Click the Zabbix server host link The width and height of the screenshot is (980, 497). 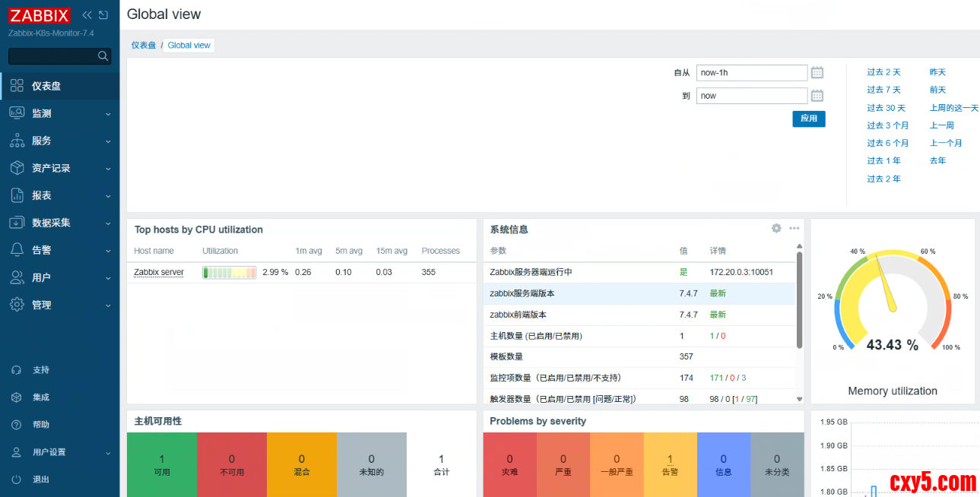pos(159,272)
